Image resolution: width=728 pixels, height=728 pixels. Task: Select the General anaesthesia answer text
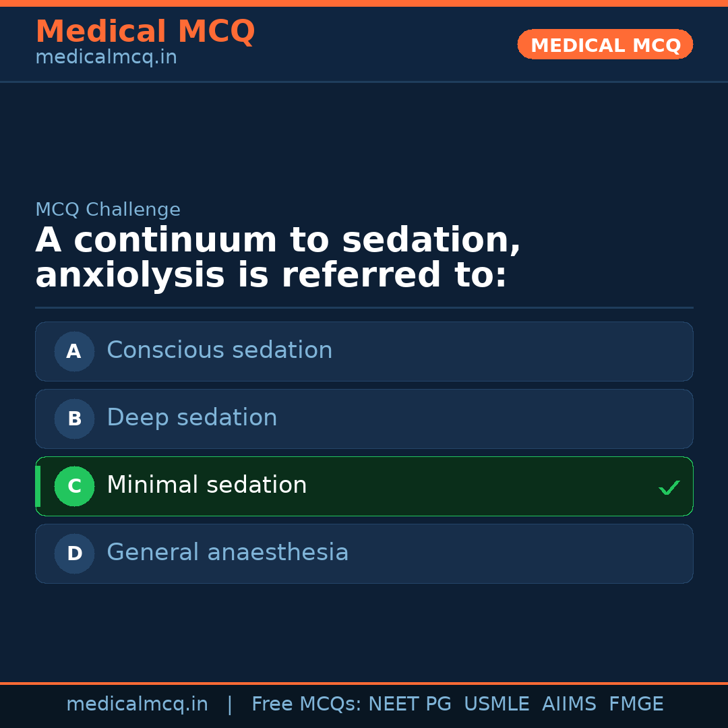click(227, 553)
